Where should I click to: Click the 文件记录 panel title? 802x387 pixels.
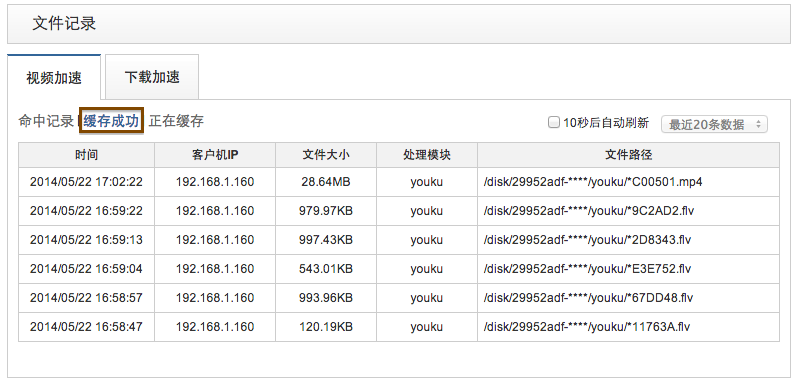[64, 24]
